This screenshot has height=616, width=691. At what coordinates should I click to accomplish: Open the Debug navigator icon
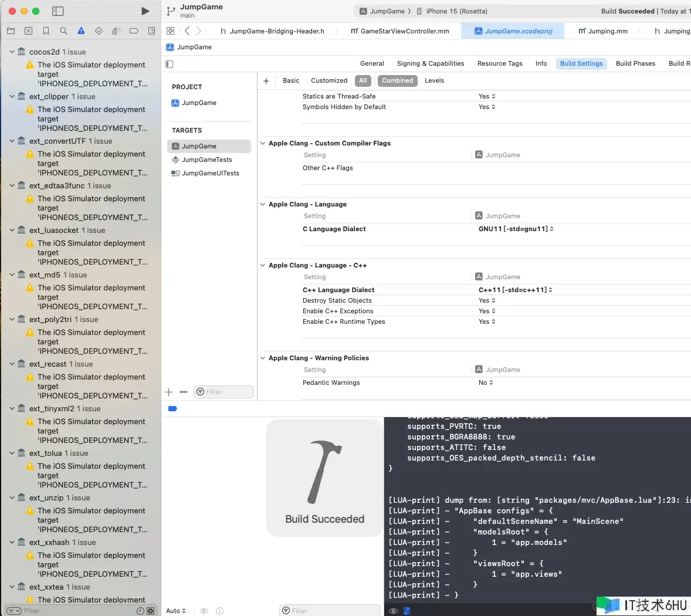point(116,31)
